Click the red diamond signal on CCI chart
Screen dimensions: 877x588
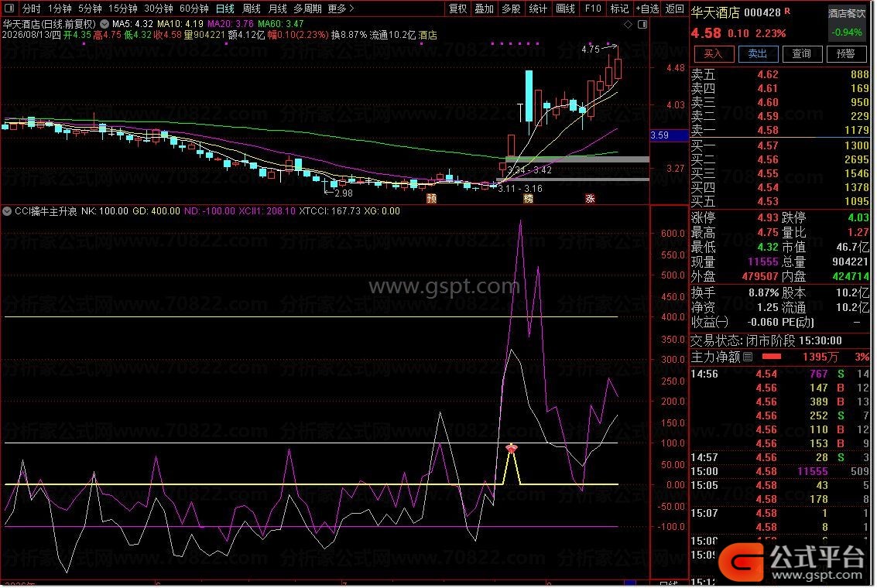pyautogui.click(x=511, y=448)
